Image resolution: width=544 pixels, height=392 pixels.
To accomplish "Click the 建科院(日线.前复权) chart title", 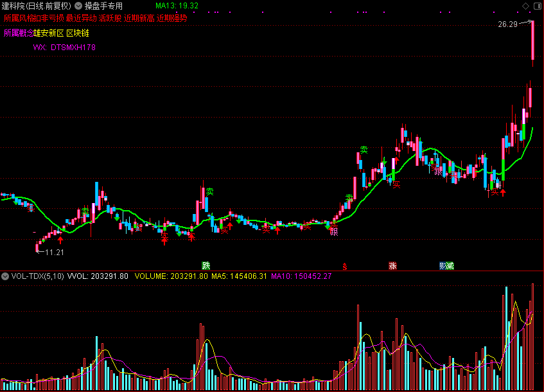I will coord(36,6).
